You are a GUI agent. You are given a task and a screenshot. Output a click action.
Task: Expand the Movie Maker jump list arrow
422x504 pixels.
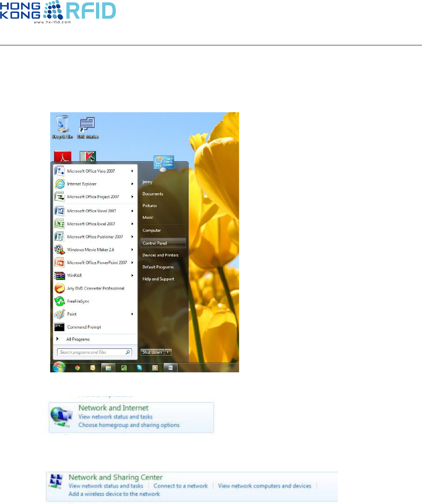(x=132, y=250)
